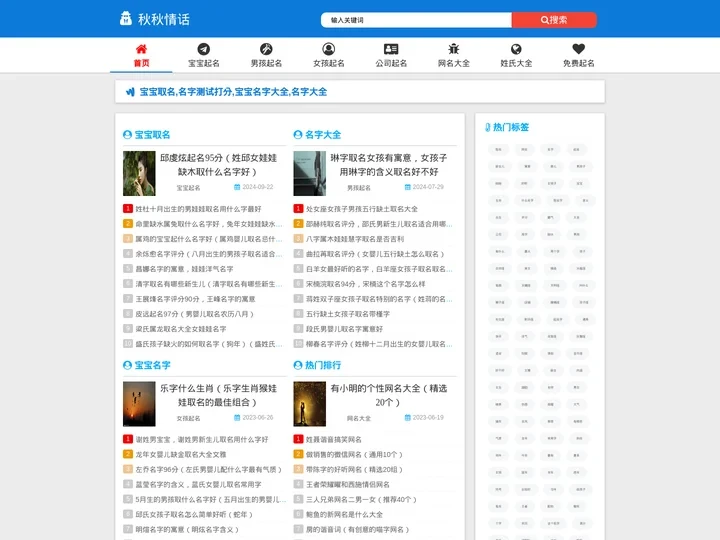Open link 皮远起名97分
The height and width of the screenshot is (540, 720).
(x=195, y=314)
